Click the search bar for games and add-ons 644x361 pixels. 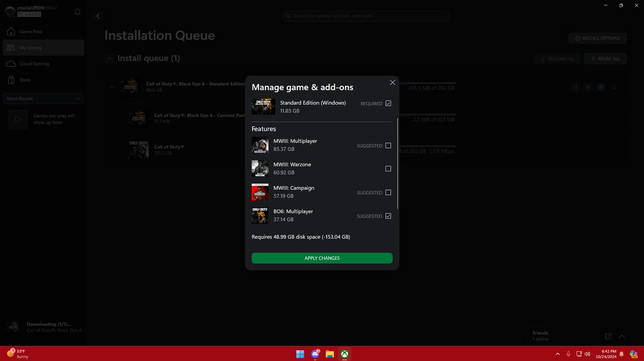(x=367, y=16)
